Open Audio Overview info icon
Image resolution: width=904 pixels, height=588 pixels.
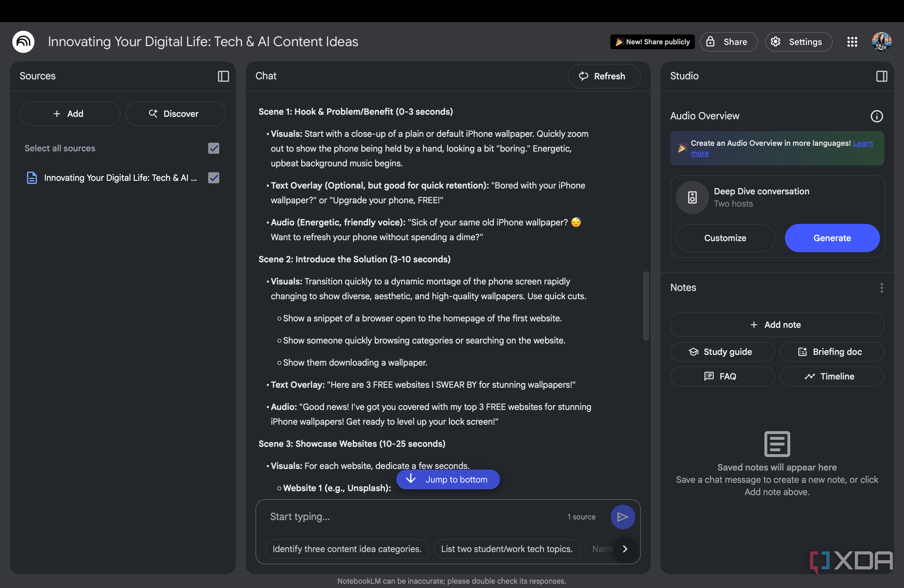pyautogui.click(x=877, y=116)
